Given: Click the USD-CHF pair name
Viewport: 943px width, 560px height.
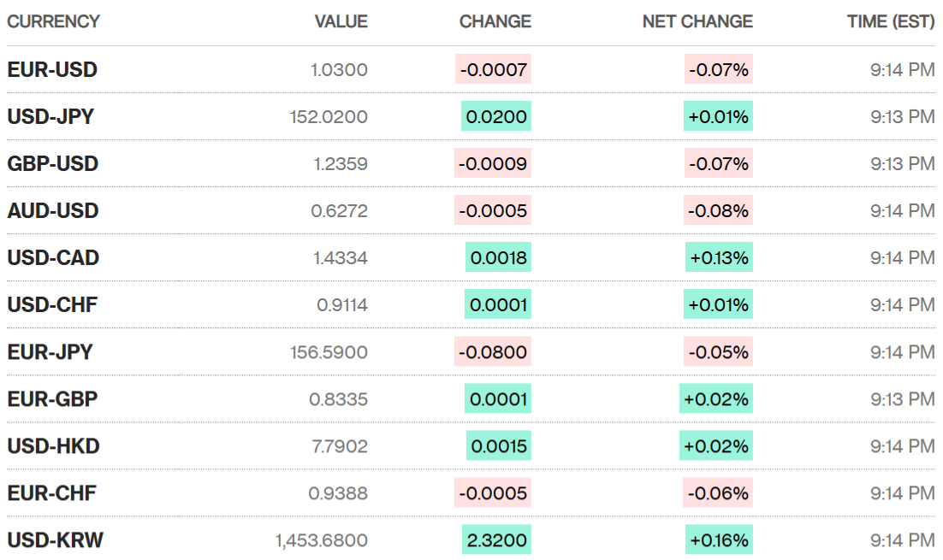Looking at the screenshot, I should 52,304.
